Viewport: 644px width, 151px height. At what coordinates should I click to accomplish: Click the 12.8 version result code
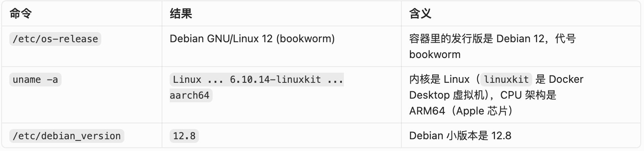pos(184,136)
